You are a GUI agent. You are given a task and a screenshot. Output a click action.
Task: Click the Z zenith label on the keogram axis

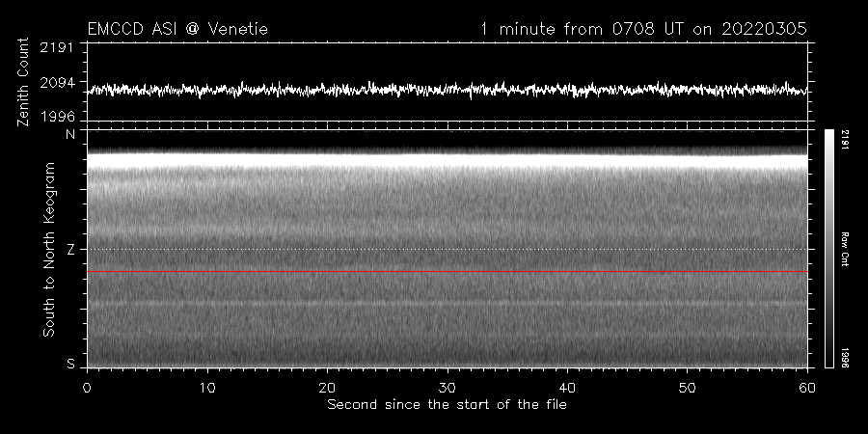click(70, 250)
